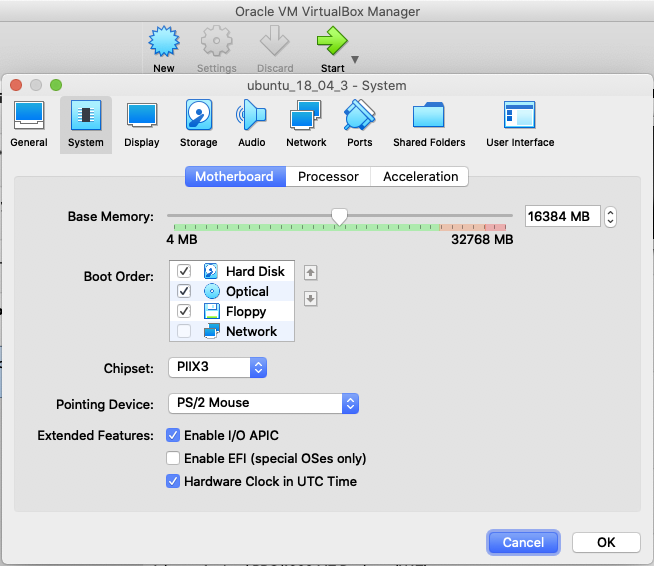Expand the Chipset PIIX3 dropdown
Image resolution: width=654 pixels, height=566 pixels.
[x=215, y=368]
